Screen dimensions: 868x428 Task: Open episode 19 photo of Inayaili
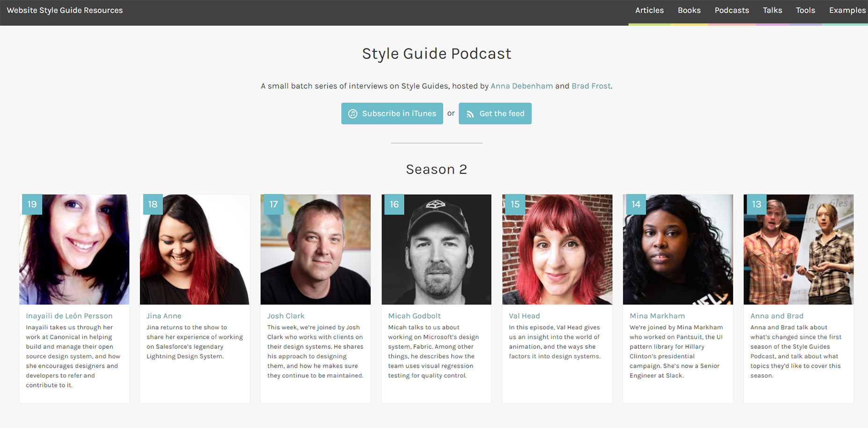click(74, 249)
